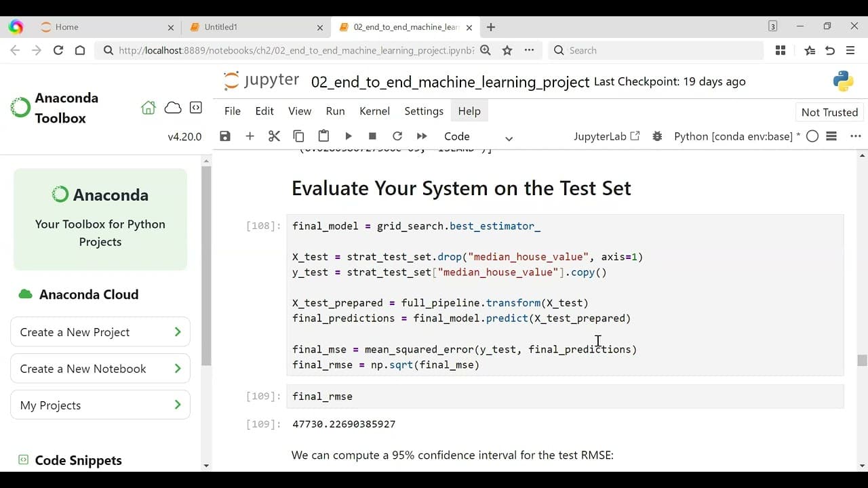This screenshot has height=488, width=868.
Task: Insert a cell below with plus icon
Action: click(x=250, y=136)
